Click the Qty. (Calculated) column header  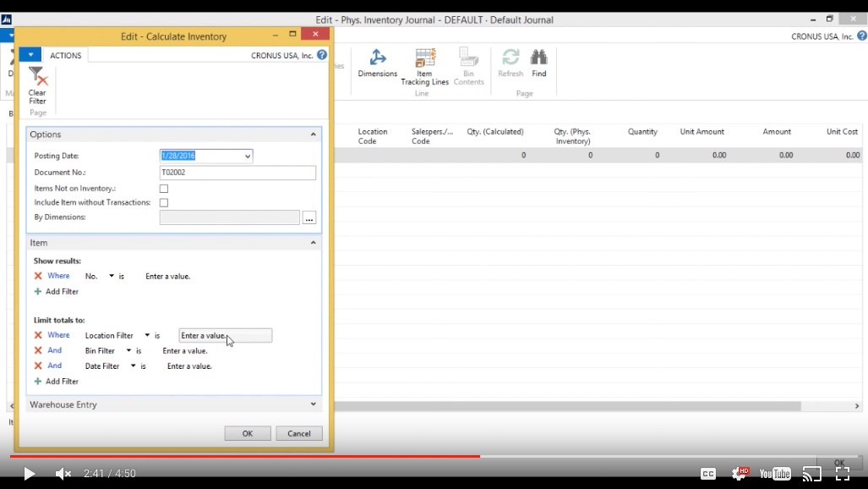click(x=495, y=132)
